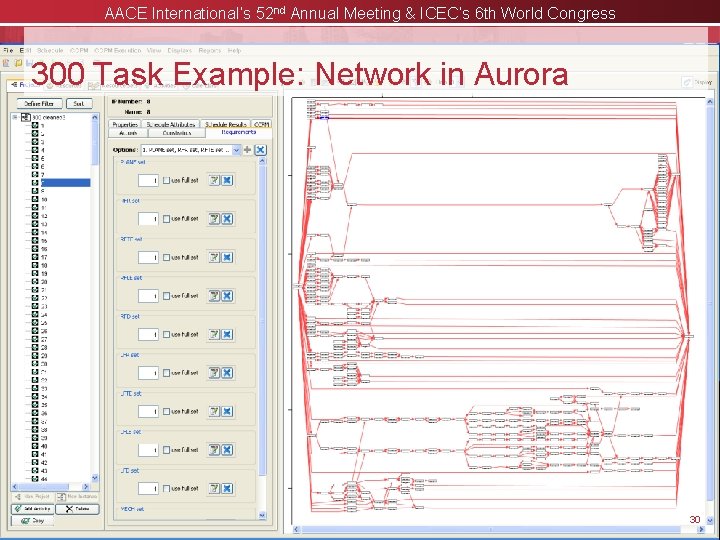The height and width of the screenshot is (540, 720).
Task: Click the requirements list's vertical scrollbar thumb
Action: (262, 321)
